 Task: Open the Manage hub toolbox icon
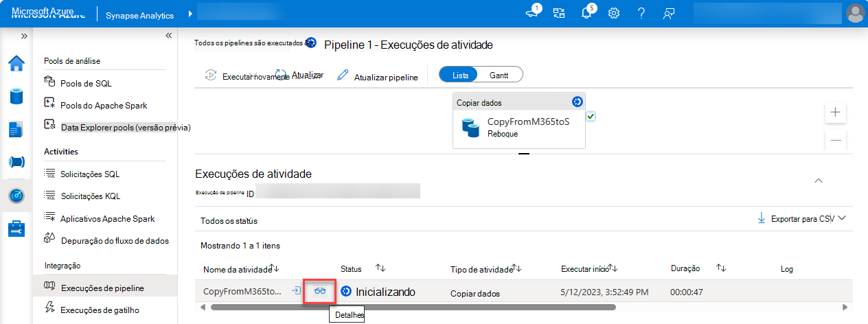(x=16, y=229)
